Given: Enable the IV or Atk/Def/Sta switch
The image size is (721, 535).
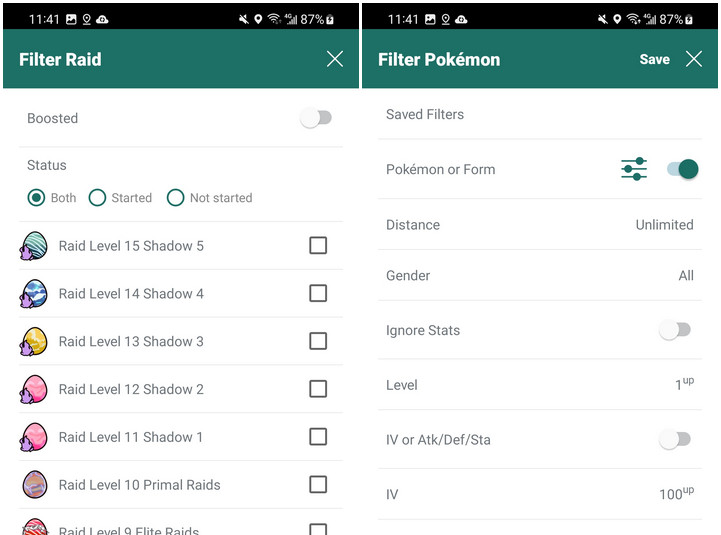Looking at the screenshot, I should 675,440.
